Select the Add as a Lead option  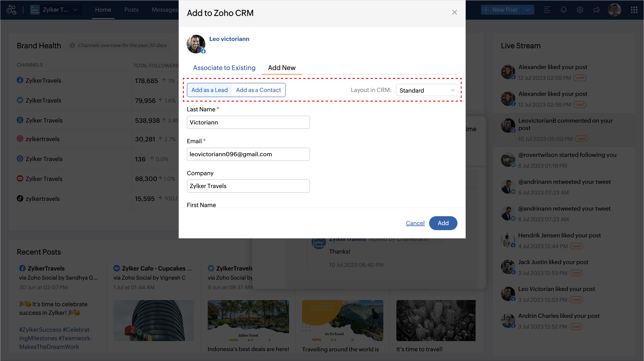[210, 90]
